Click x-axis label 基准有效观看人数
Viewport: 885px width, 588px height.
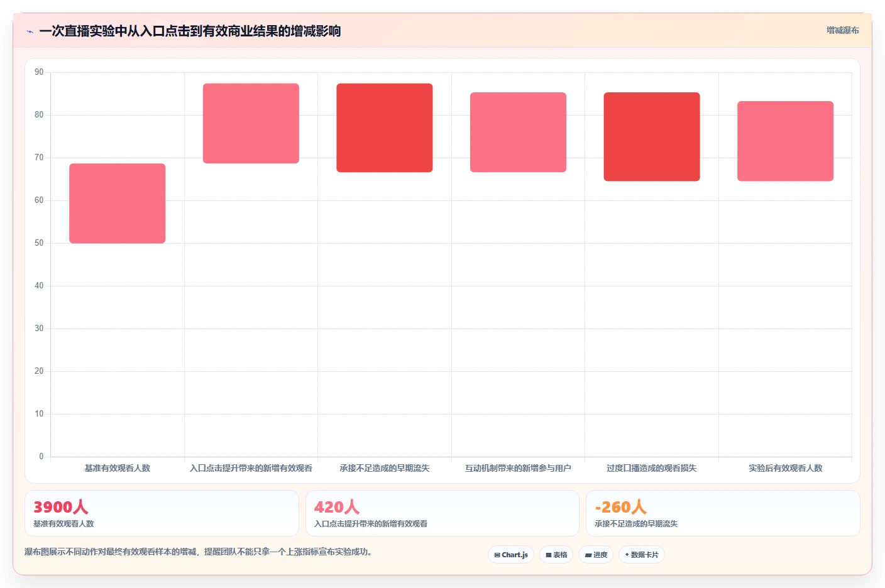pyautogui.click(x=118, y=468)
